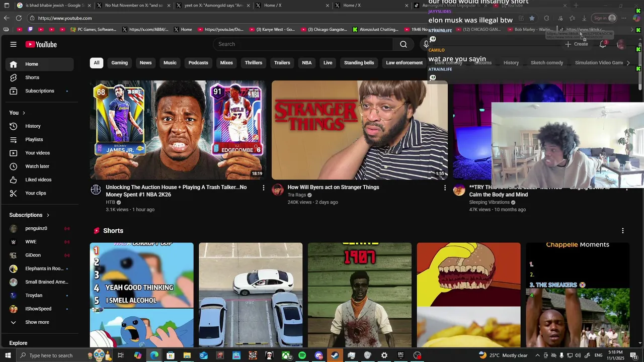644x362 pixels.
Task: Play the I SMELL ALCOHOL bird Short
Action: [141, 295]
